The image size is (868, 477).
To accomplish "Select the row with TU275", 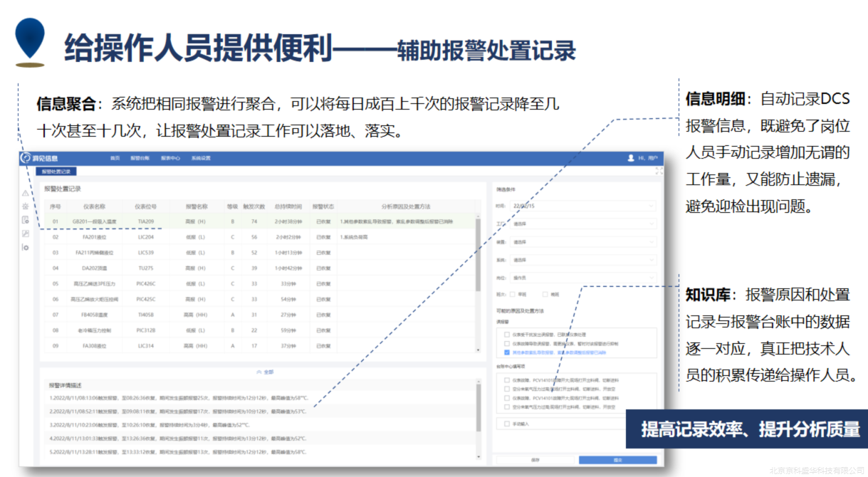I will coord(260,268).
